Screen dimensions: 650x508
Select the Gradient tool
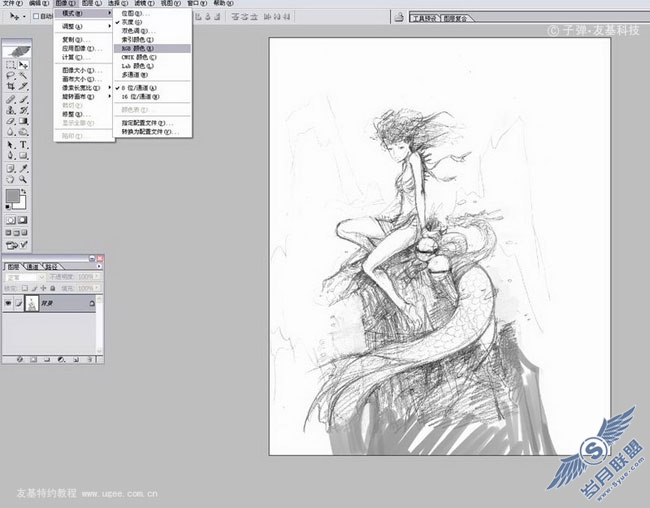coord(24,121)
